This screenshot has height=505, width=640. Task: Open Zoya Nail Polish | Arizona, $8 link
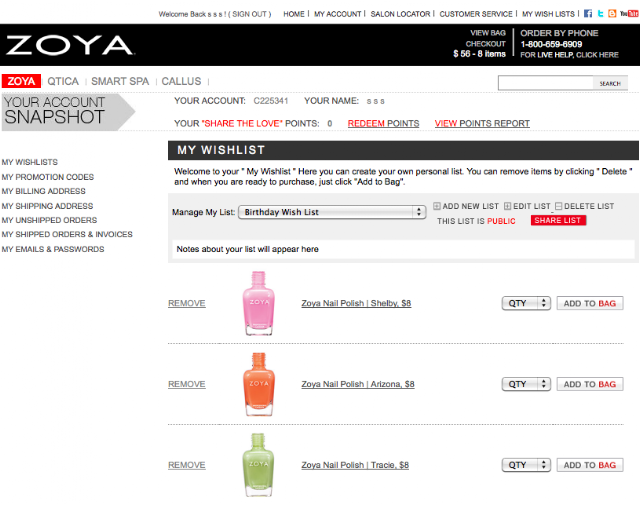click(358, 384)
